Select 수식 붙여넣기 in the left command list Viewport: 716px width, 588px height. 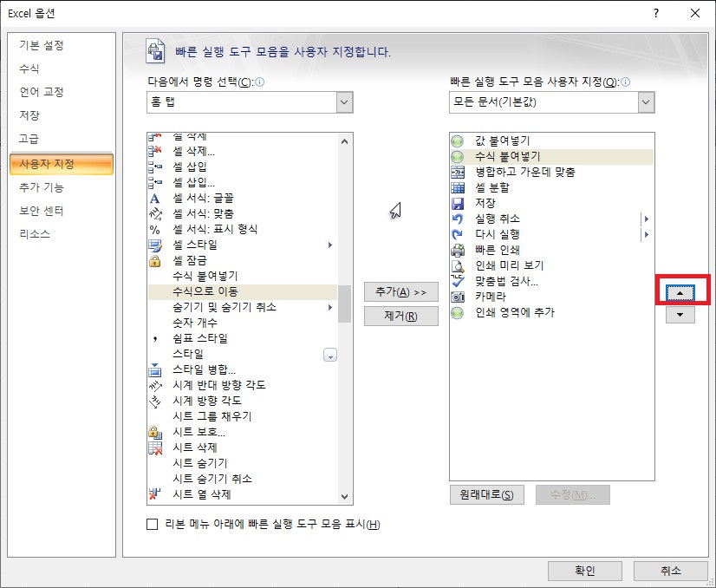pos(243,277)
